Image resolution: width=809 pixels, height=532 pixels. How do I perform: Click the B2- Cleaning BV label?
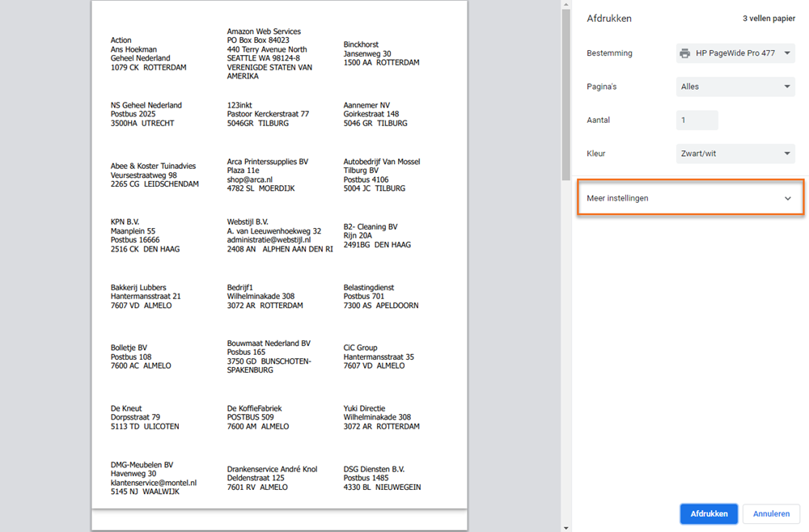coord(377,235)
